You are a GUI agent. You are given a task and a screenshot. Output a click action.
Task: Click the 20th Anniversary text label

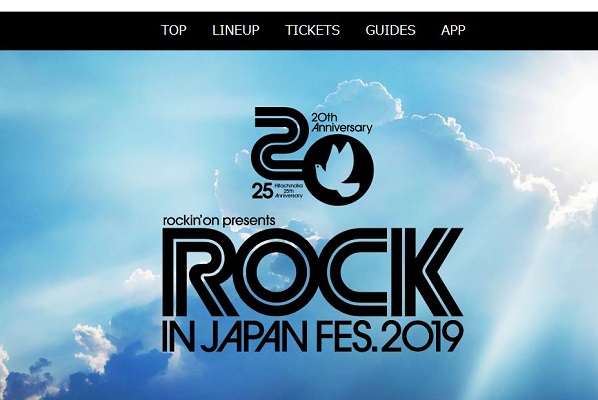pyautogui.click(x=342, y=123)
